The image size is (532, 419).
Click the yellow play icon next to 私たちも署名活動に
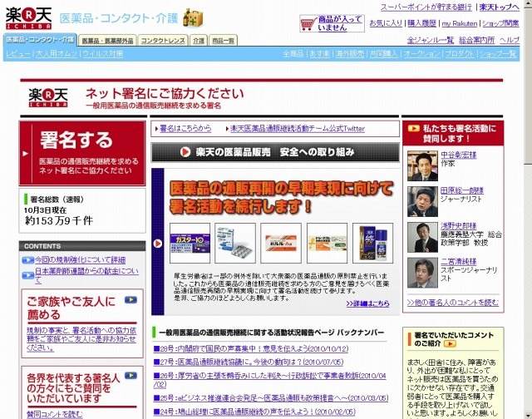[413, 129]
